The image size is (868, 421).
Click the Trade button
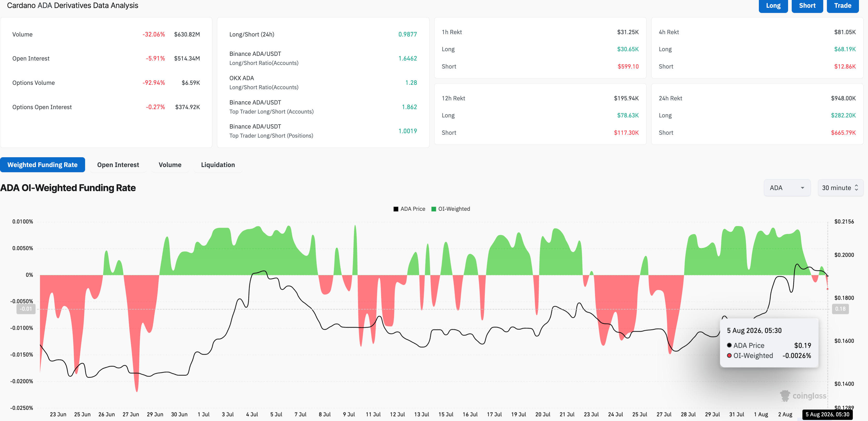[842, 6]
